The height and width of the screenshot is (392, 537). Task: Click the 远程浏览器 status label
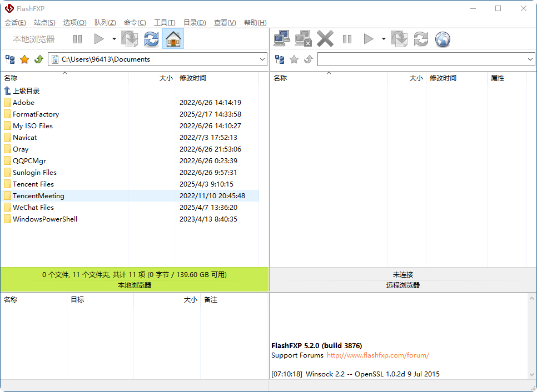(x=402, y=285)
